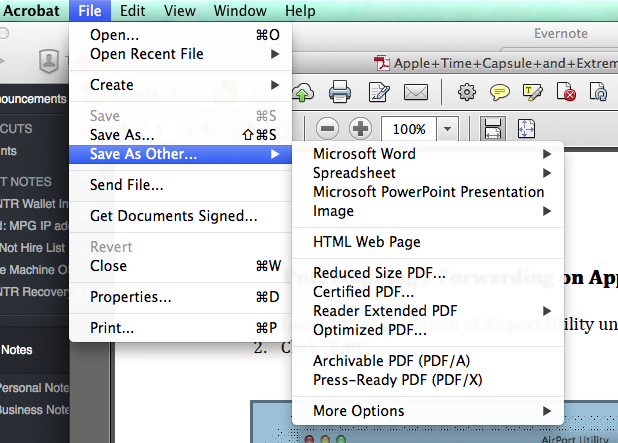The image size is (618, 443).
Task: Click the printer icon in toolbar
Action: pos(340,92)
